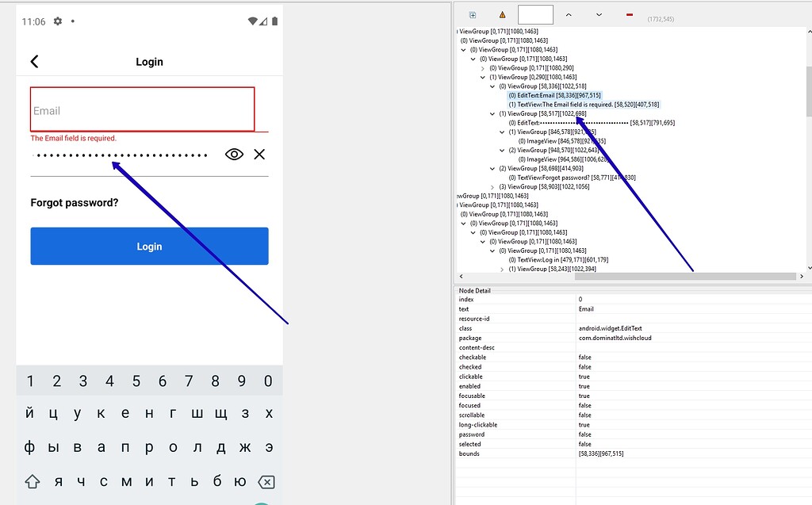Click the search box in the inspector toolbar

pyautogui.click(x=535, y=14)
